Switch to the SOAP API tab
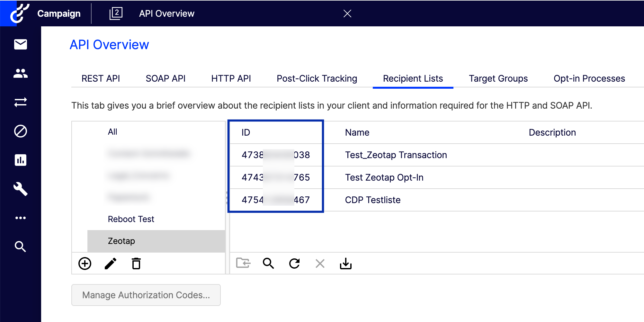 [165, 78]
